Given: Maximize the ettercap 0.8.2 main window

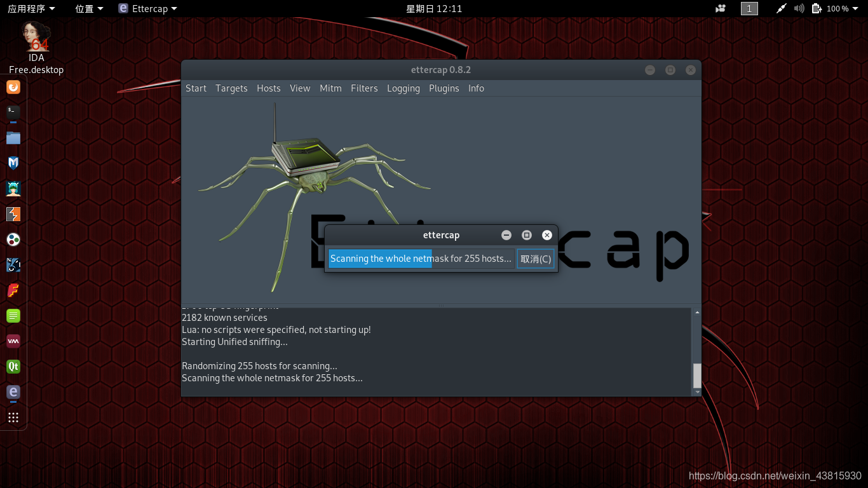Looking at the screenshot, I should (x=670, y=70).
